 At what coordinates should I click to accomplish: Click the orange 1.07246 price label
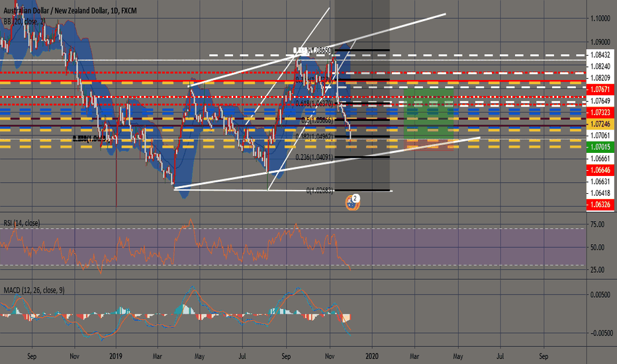(601, 124)
